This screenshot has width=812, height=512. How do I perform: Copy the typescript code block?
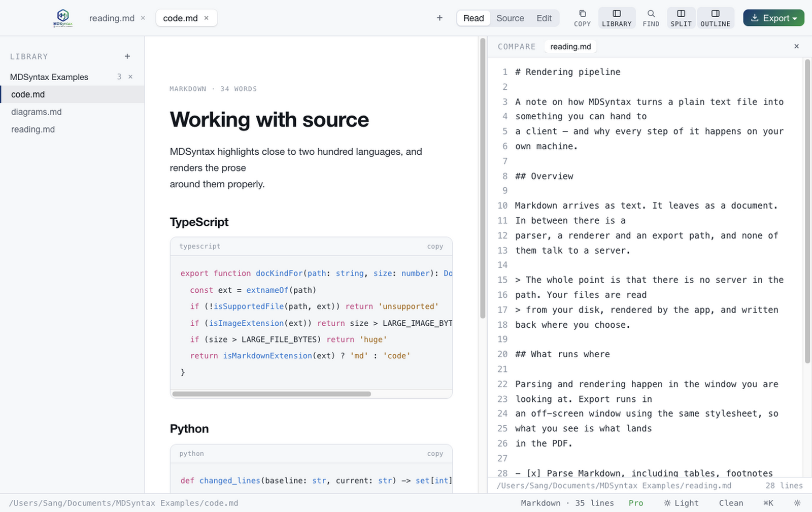click(435, 246)
